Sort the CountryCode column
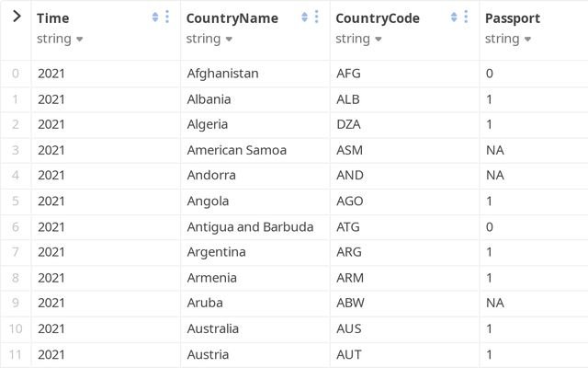Viewport: 588px width, 368px height. tap(454, 17)
